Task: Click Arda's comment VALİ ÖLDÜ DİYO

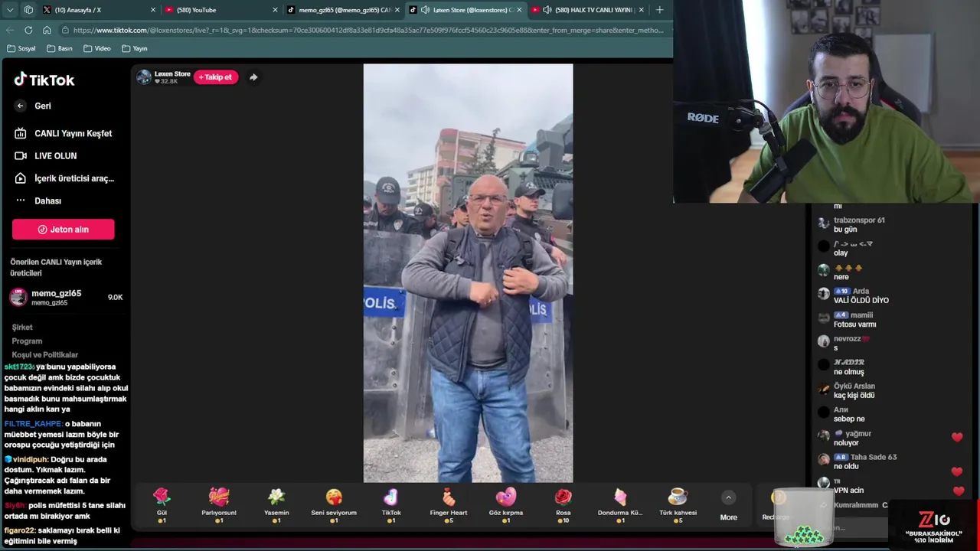Action: 861,301
